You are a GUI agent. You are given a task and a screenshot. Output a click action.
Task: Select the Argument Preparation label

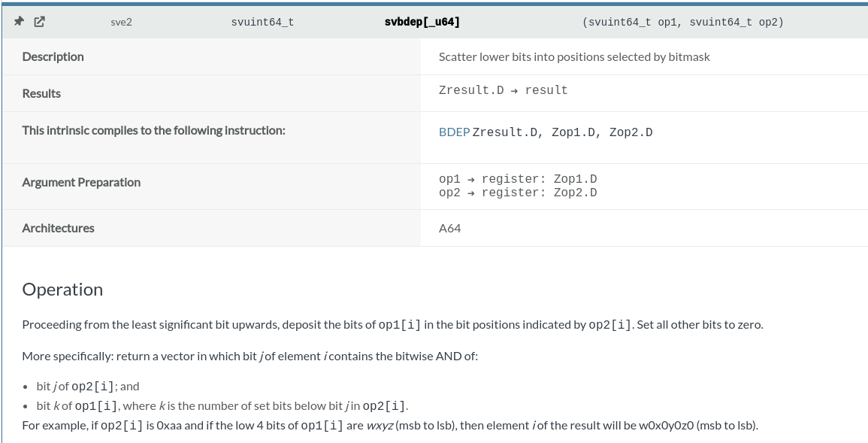(81, 182)
